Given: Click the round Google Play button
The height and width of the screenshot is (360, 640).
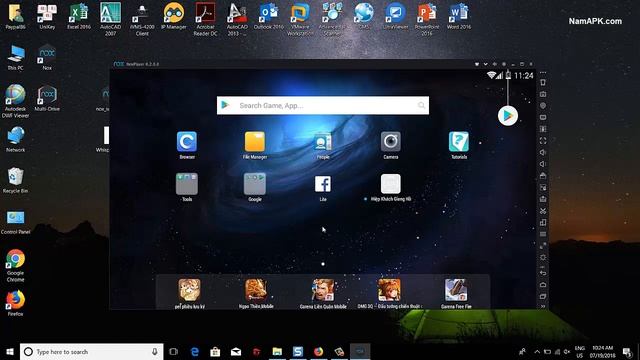Looking at the screenshot, I should click(x=508, y=116).
